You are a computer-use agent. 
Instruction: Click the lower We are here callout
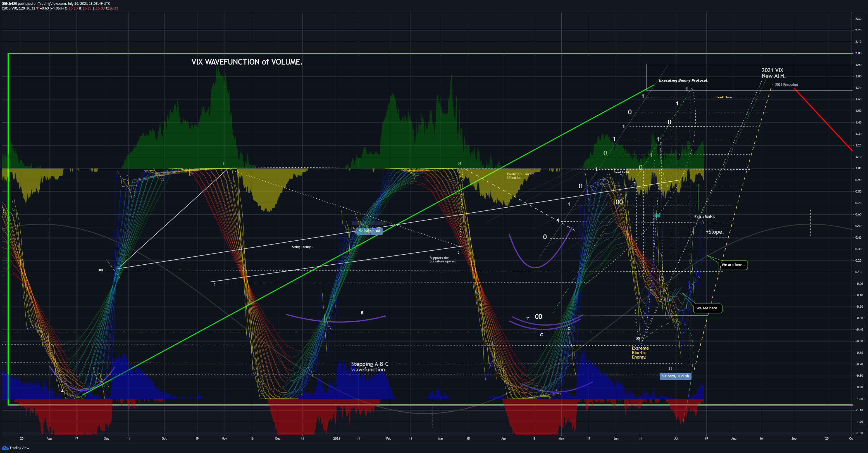(x=708, y=308)
